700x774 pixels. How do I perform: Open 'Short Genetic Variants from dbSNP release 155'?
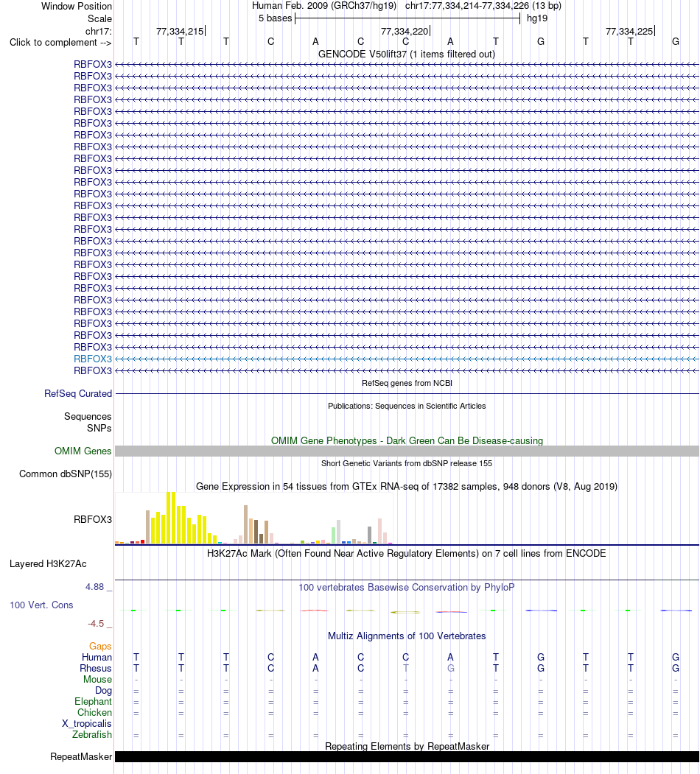click(407, 463)
